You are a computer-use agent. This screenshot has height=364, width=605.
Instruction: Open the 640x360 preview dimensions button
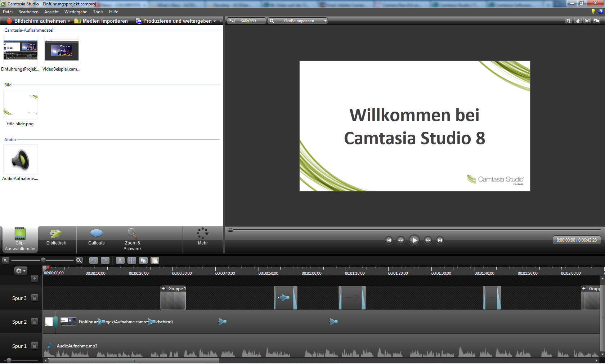coord(247,21)
